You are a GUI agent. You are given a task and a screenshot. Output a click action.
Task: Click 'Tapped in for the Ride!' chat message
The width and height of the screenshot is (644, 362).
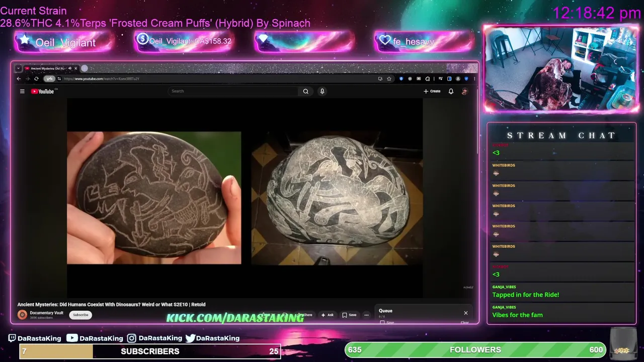point(526,295)
